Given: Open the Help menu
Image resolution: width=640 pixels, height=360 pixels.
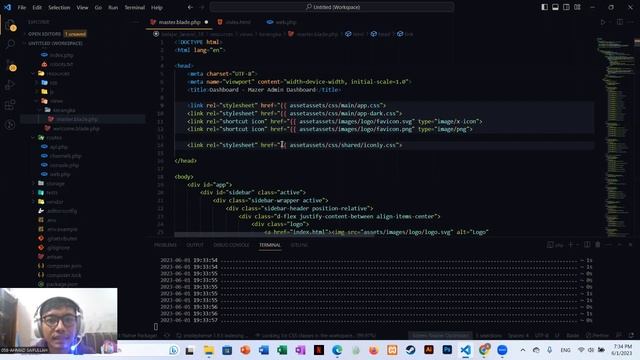Looking at the screenshot, I should [157, 7].
